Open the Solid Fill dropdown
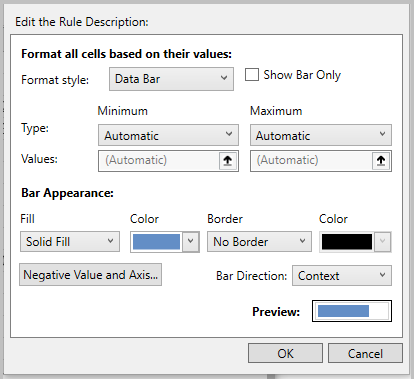 (x=70, y=242)
